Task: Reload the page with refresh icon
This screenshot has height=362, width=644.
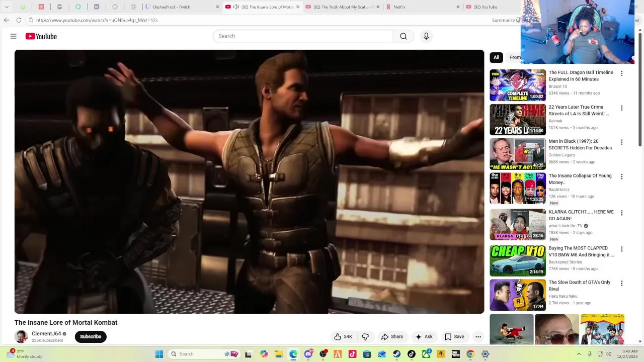Action: point(19,20)
